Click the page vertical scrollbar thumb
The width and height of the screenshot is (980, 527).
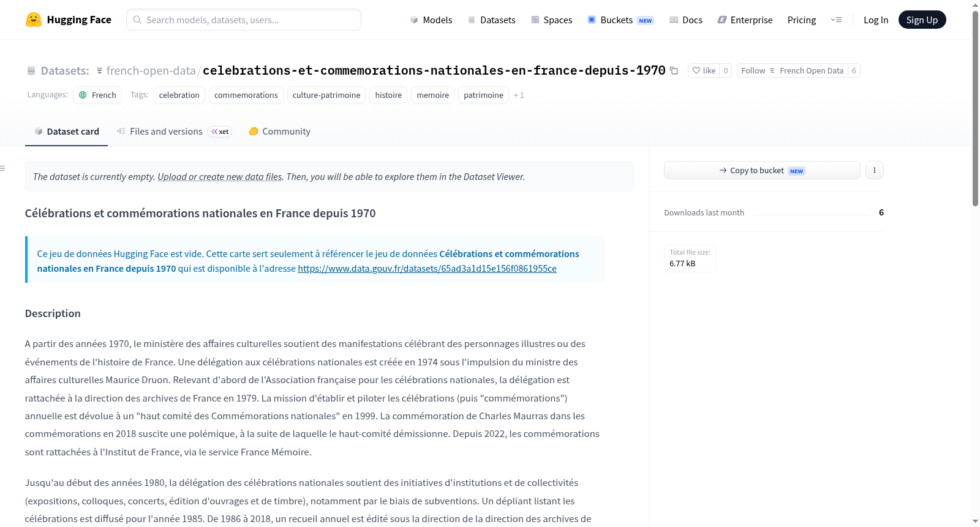(976, 107)
